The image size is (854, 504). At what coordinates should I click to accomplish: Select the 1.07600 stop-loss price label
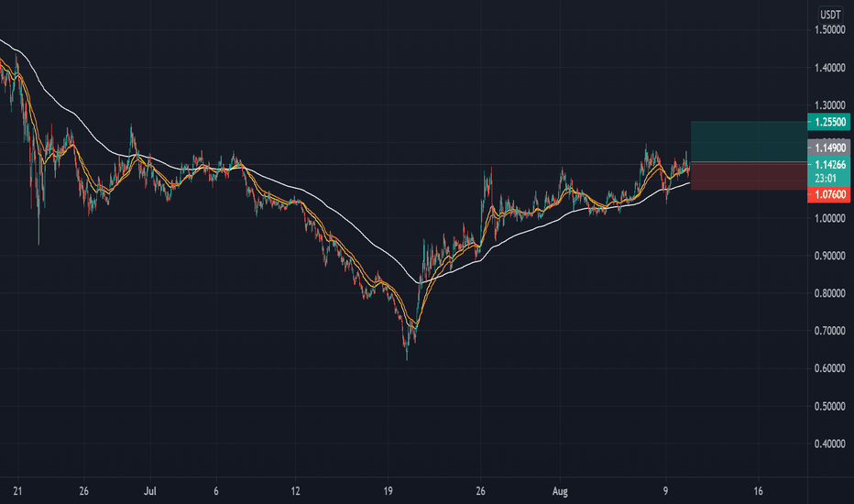829,194
